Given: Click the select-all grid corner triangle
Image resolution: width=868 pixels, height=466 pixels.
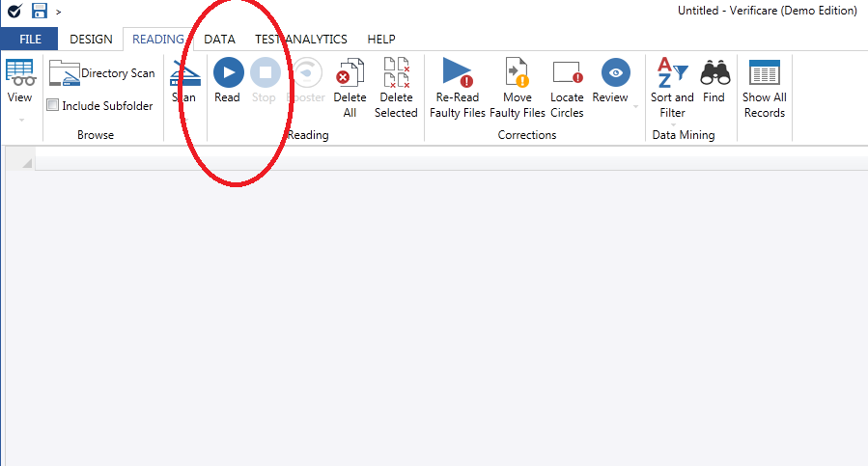Looking at the screenshot, I should coord(27,163).
